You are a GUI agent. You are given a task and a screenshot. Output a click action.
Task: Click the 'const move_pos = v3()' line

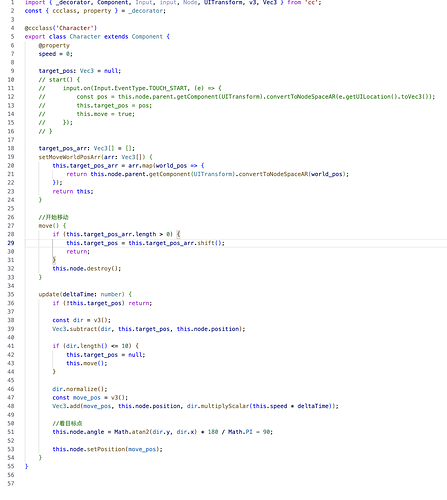point(90,398)
